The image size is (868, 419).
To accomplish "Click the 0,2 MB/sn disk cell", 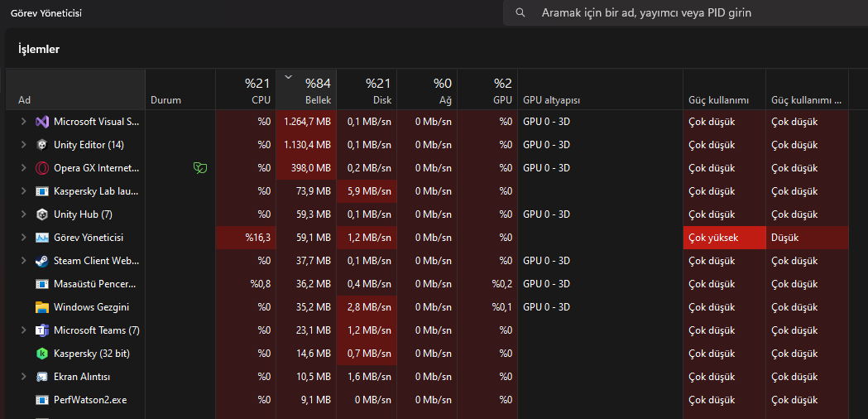I will click(x=367, y=168).
